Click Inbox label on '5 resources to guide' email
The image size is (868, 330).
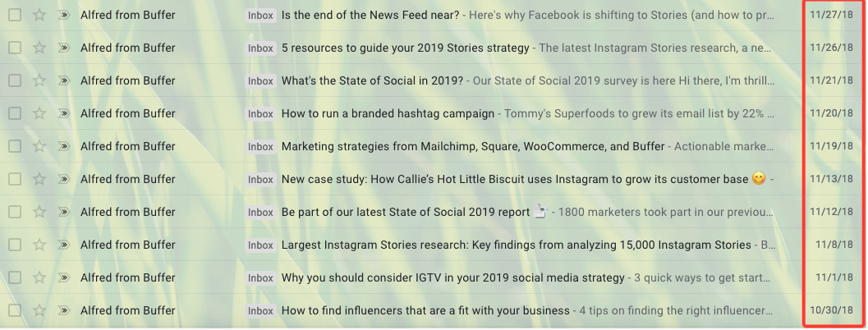(260, 48)
